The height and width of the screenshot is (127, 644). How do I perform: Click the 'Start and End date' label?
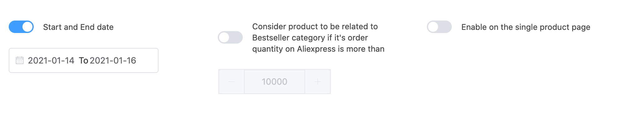tap(78, 27)
